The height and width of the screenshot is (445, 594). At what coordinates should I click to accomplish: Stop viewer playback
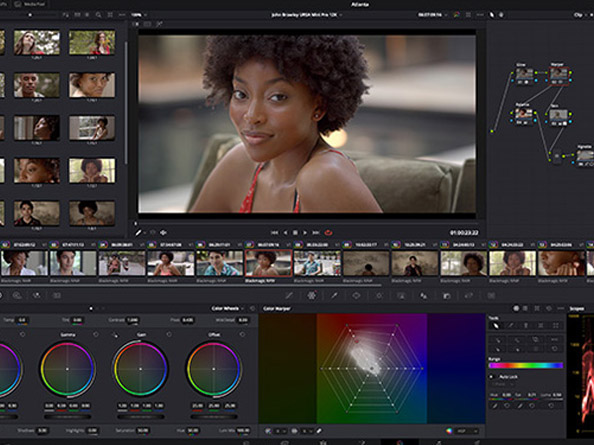pos(295,233)
